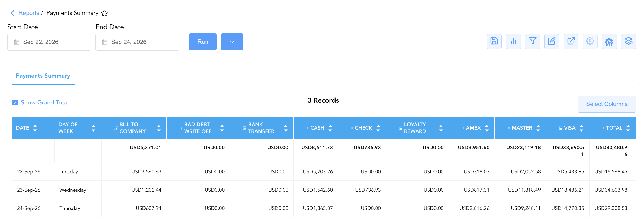Click the Run button
The width and height of the screenshot is (644, 220).
(x=203, y=42)
